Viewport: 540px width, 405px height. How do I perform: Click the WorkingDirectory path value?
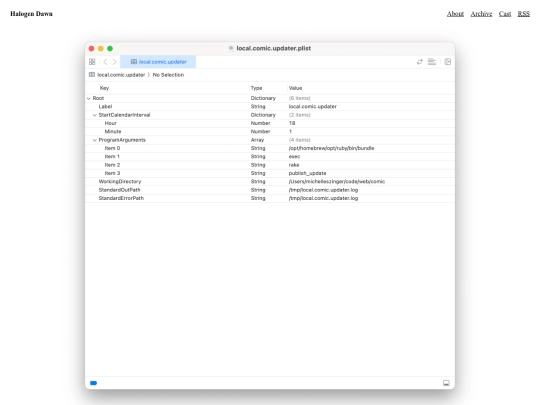coord(337,181)
